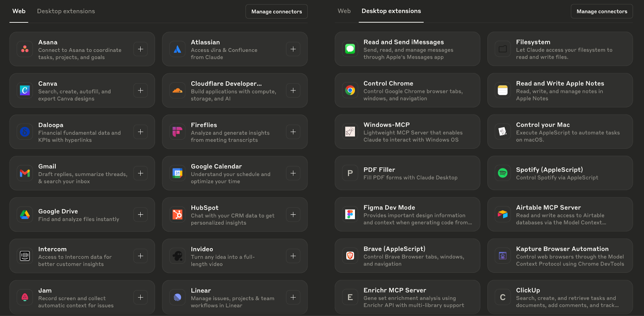Select the Web tab in right panel
Image resolution: width=644 pixels, height=316 pixels.
tap(344, 11)
